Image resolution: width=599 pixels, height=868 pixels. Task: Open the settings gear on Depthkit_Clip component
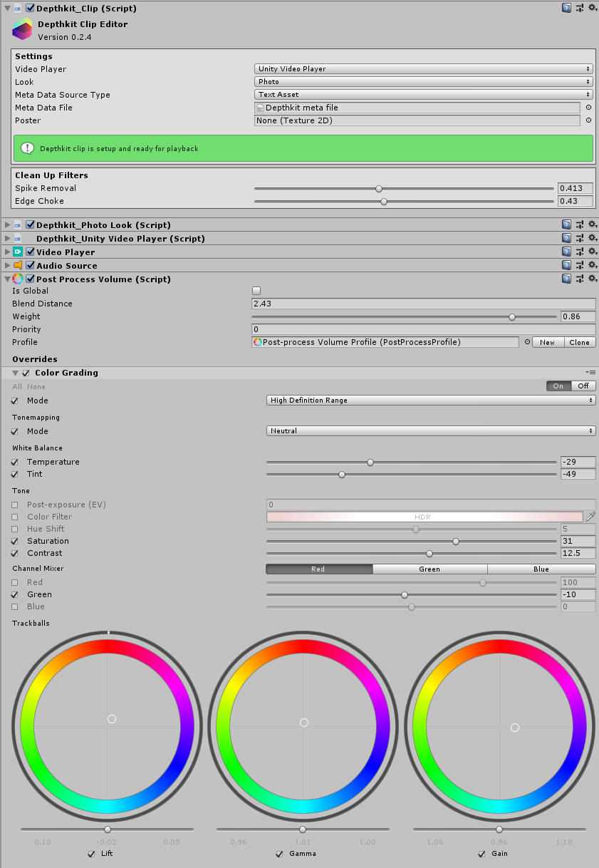click(593, 8)
